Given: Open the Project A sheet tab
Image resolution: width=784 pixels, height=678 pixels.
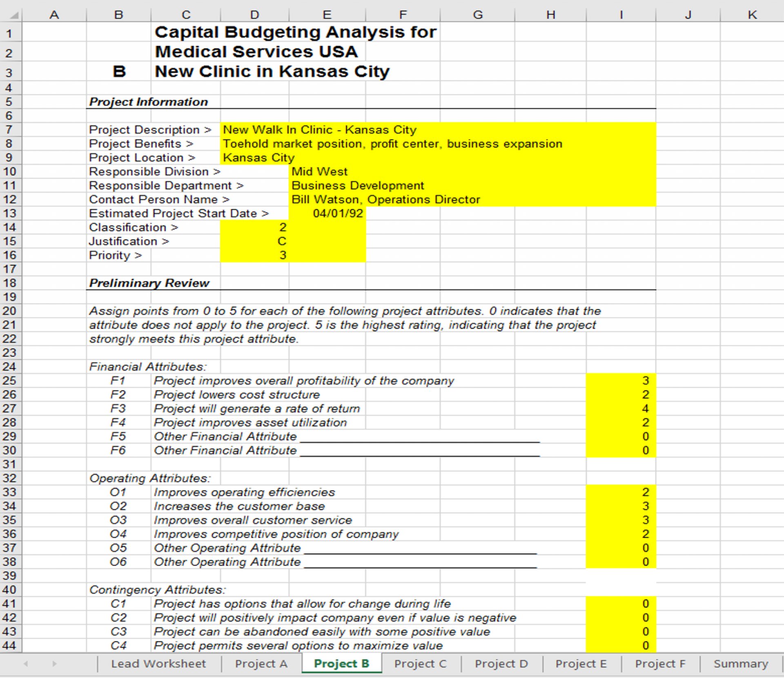Looking at the screenshot, I should 261,664.
